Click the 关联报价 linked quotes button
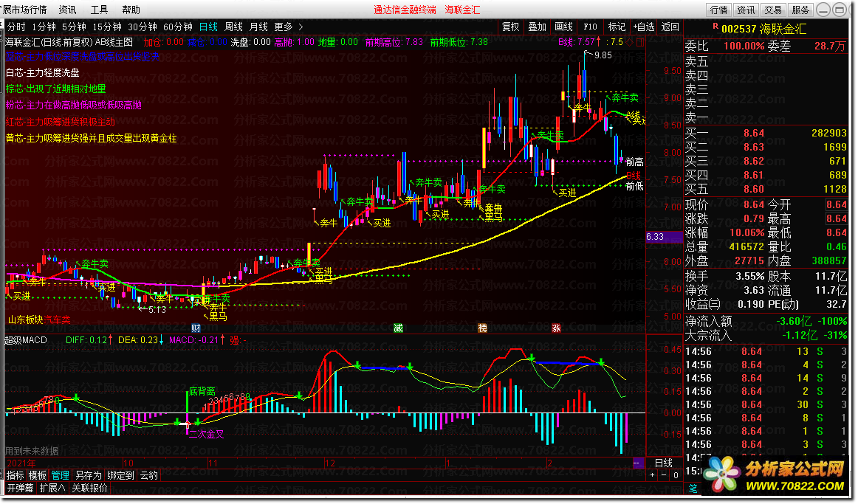Viewport: 858px width, 504px height. point(90,488)
